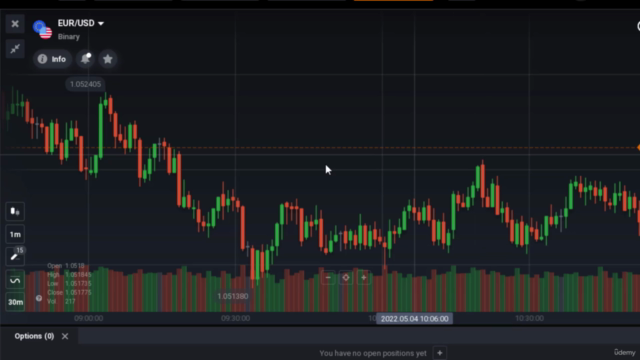Zoom out chart with minus button
Screen dimensions: 640x360
pyautogui.click(x=328, y=278)
